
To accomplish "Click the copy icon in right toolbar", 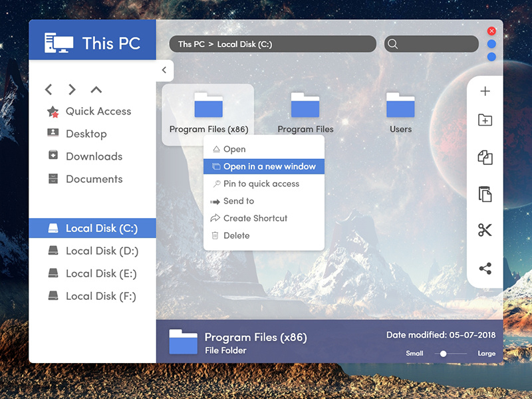I will point(485,158).
